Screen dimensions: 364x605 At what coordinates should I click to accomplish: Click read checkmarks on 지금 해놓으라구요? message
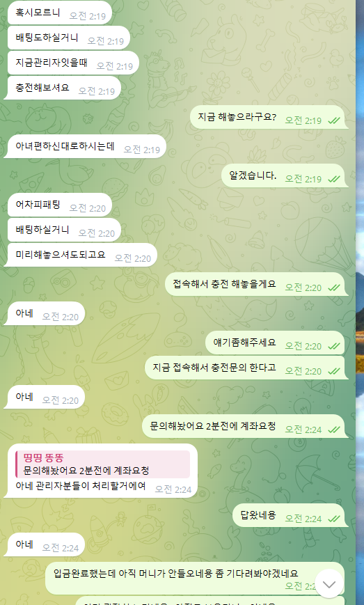(334, 120)
